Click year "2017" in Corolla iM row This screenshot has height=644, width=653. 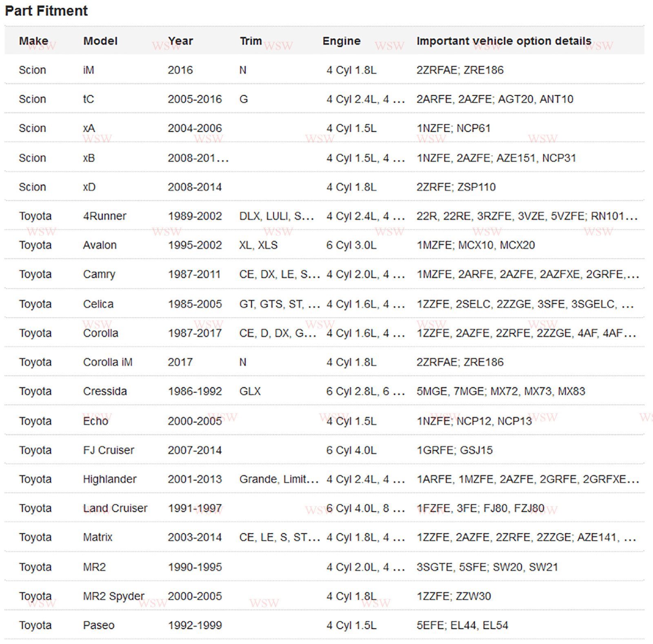[x=180, y=362]
